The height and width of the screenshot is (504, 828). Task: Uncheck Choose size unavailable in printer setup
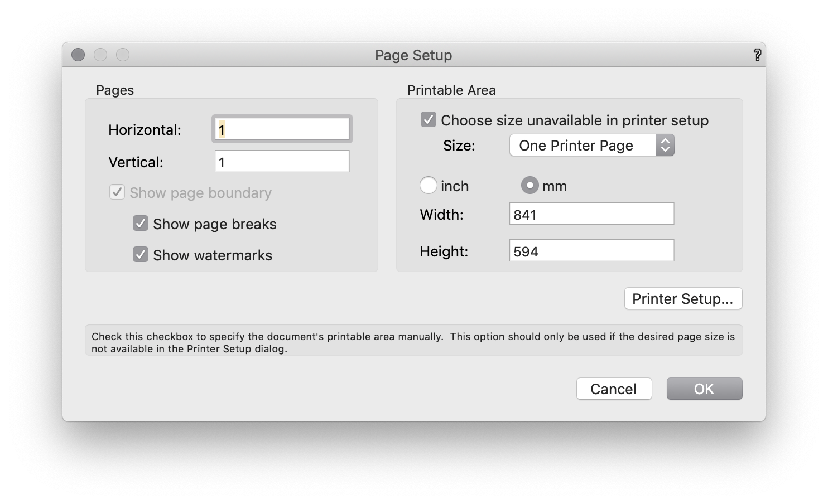click(427, 119)
